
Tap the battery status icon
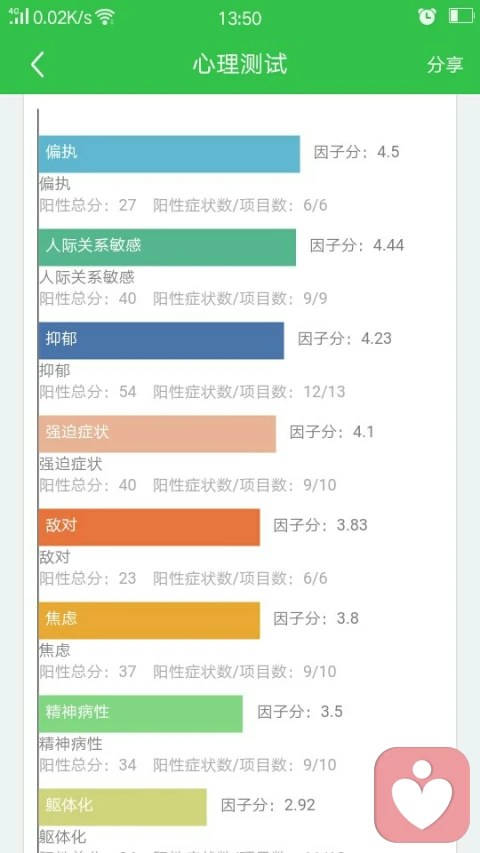(x=461, y=16)
